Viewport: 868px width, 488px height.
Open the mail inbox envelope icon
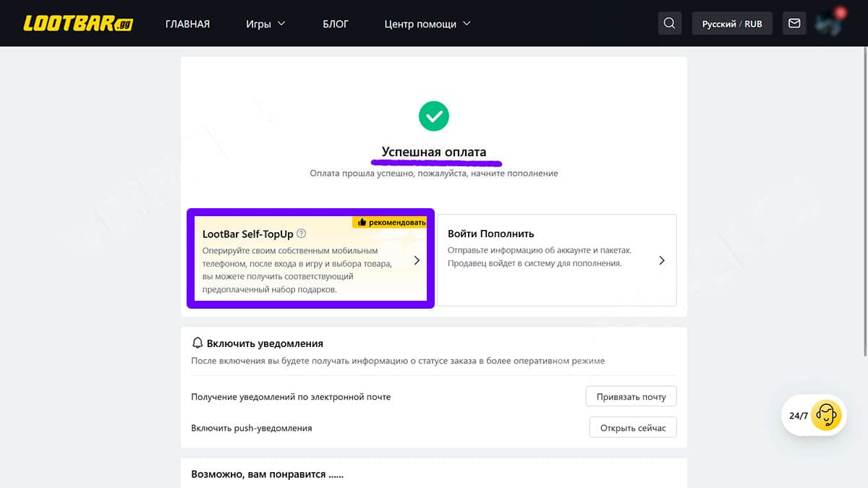[794, 23]
